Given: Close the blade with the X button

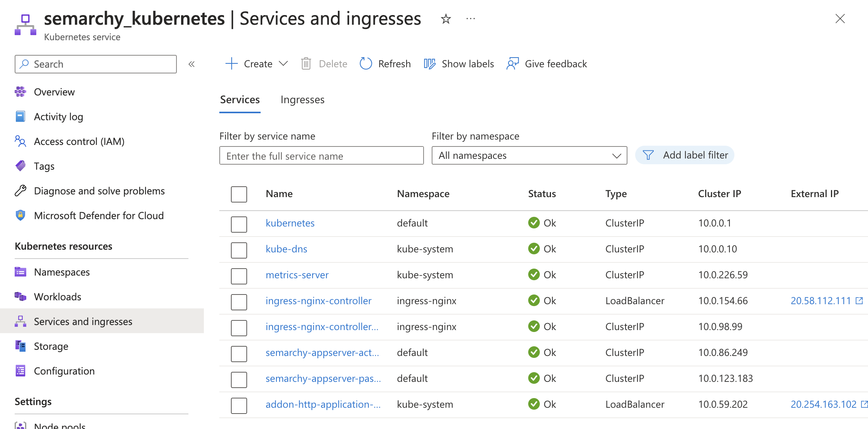Looking at the screenshot, I should pyautogui.click(x=840, y=19).
